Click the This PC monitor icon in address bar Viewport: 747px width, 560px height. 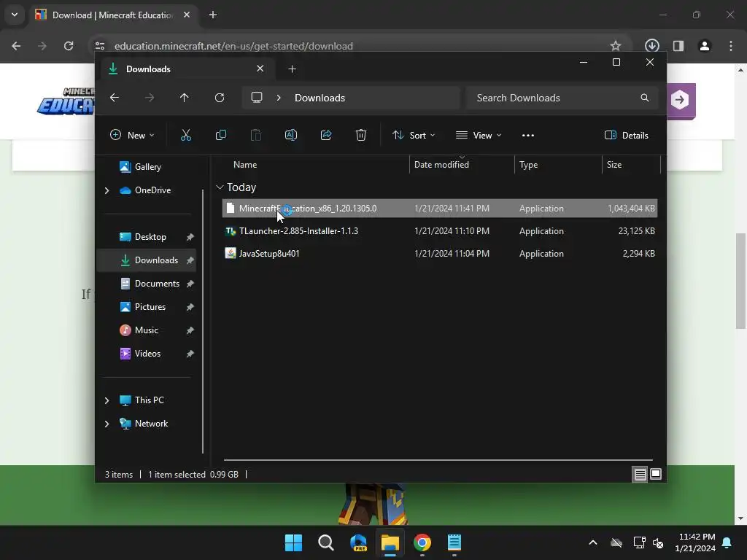point(257,98)
